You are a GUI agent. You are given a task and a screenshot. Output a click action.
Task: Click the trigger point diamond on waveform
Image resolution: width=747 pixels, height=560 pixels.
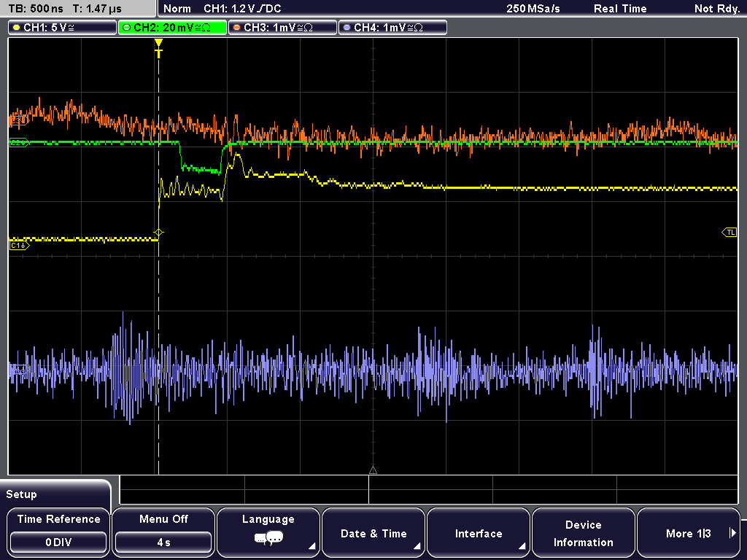pos(158,233)
